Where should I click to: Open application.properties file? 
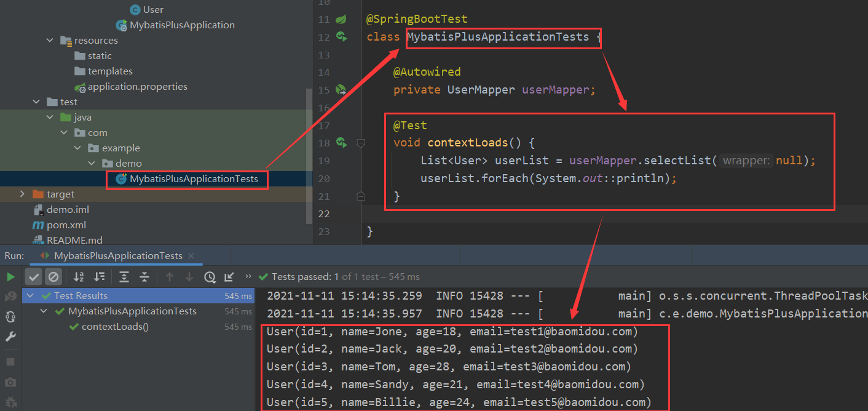click(x=130, y=87)
